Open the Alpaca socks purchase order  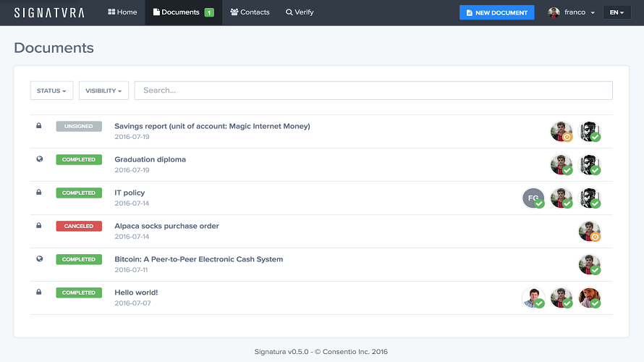pyautogui.click(x=166, y=226)
